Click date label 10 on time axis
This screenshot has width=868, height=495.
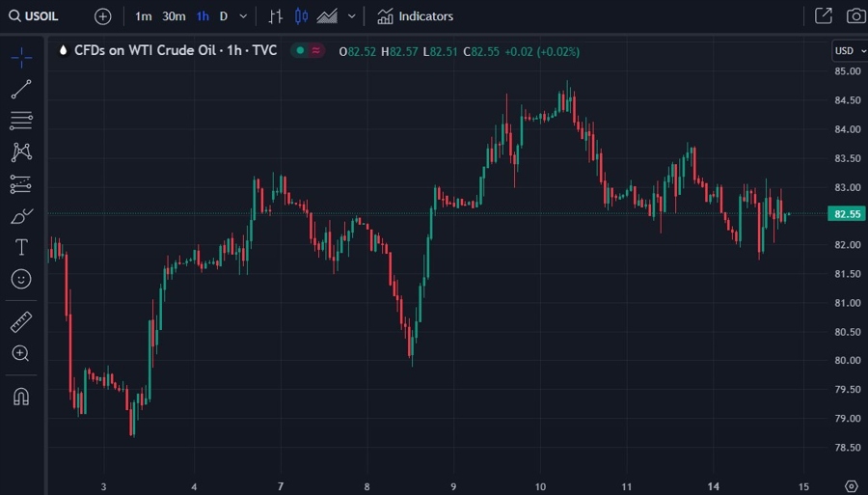pyautogui.click(x=540, y=486)
